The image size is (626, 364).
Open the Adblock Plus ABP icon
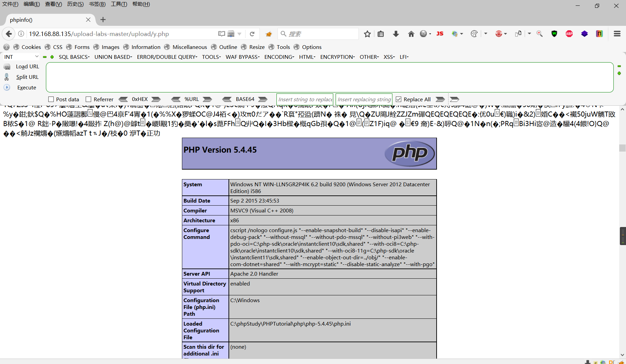[569, 34]
